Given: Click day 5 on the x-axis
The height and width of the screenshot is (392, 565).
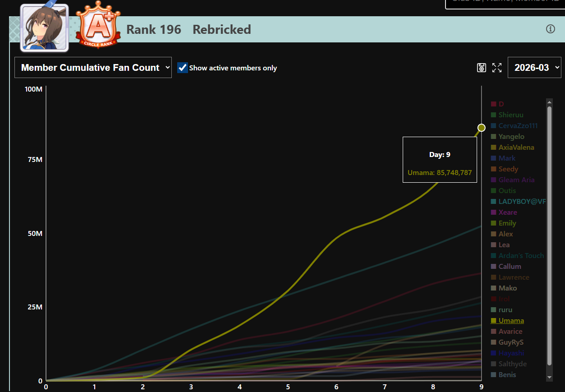Looking at the screenshot, I should tap(288, 387).
